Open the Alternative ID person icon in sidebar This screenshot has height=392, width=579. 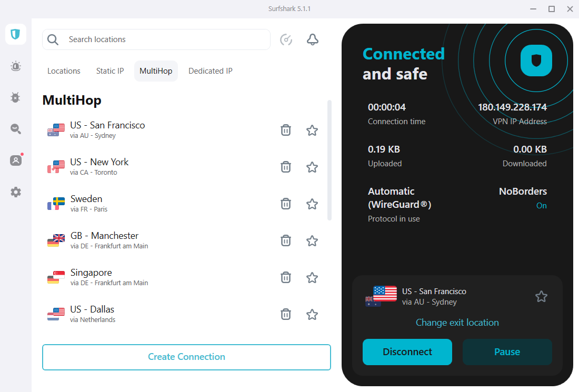click(15, 160)
